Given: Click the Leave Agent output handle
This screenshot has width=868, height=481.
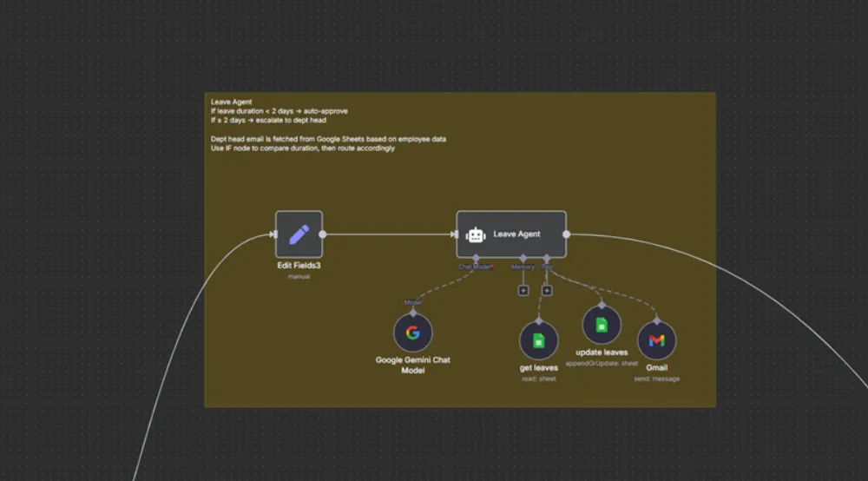Looking at the screenshot, I should point(567,234).
